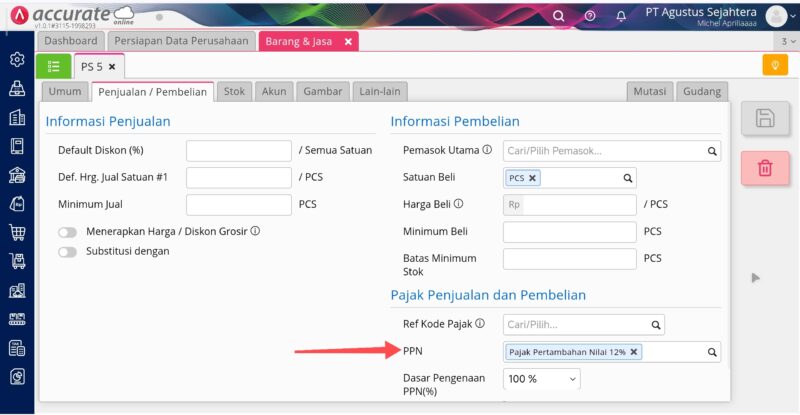This screenshot has width=800, height=415.
Task: Toggle Menerapkan Harga / Diskon Grosir
Action: tap(68, 231)
